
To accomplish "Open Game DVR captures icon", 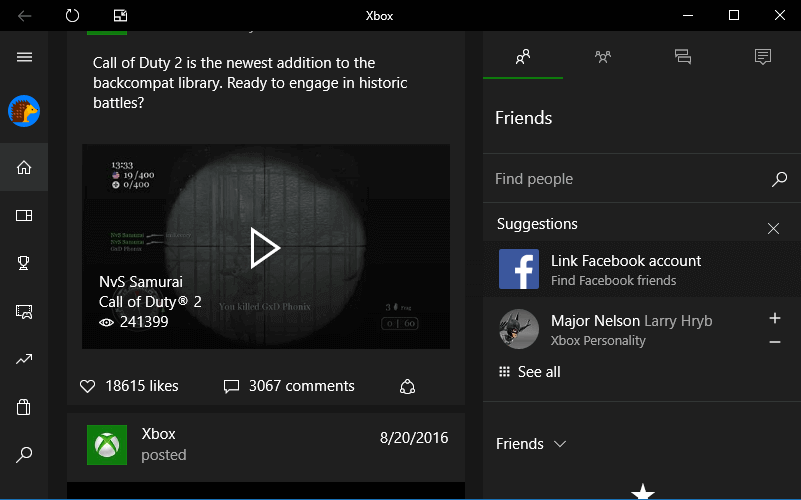I will click(x=24, y=311).
